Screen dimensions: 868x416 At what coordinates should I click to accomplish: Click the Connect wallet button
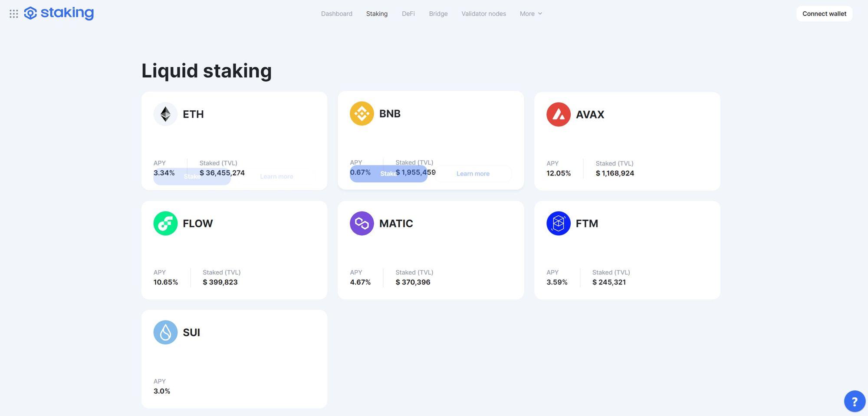pos(824,13)
